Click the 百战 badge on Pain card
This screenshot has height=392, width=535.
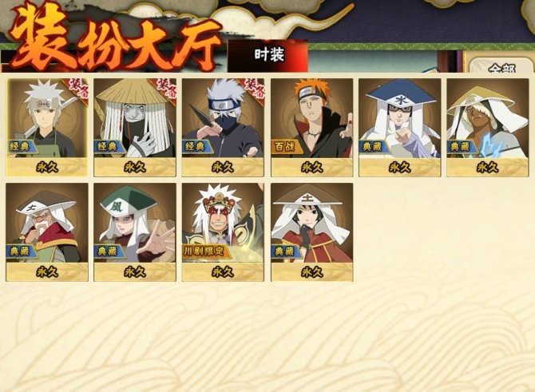[286, 147]
